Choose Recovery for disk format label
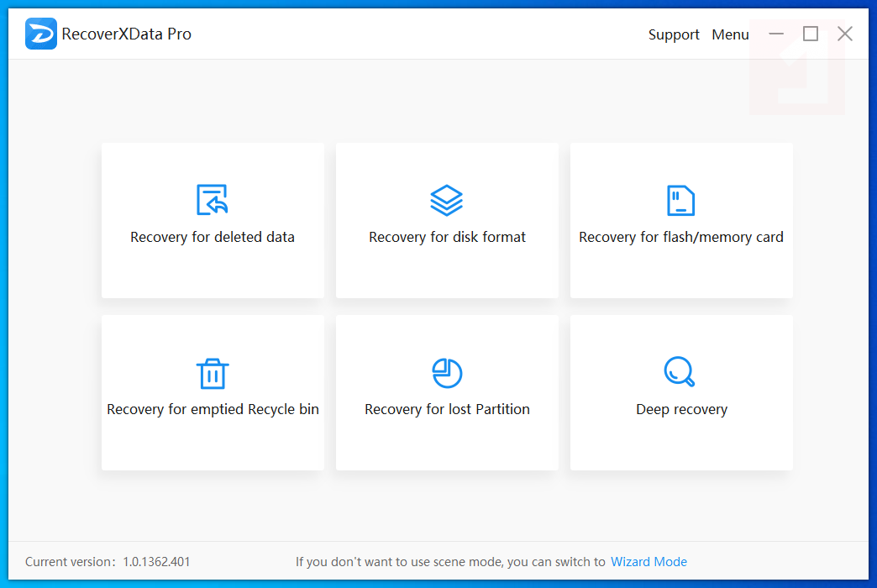 pyautogui.click(x=447, y=237)
